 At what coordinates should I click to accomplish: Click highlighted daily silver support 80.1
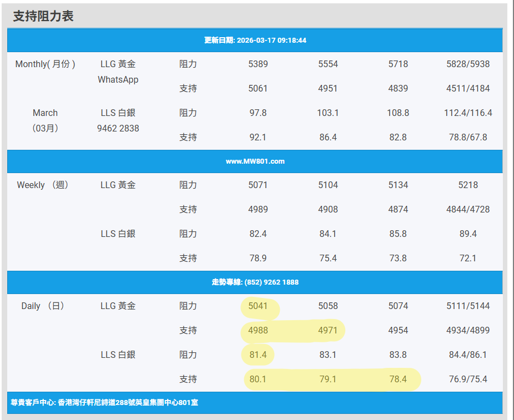[258, 379]
